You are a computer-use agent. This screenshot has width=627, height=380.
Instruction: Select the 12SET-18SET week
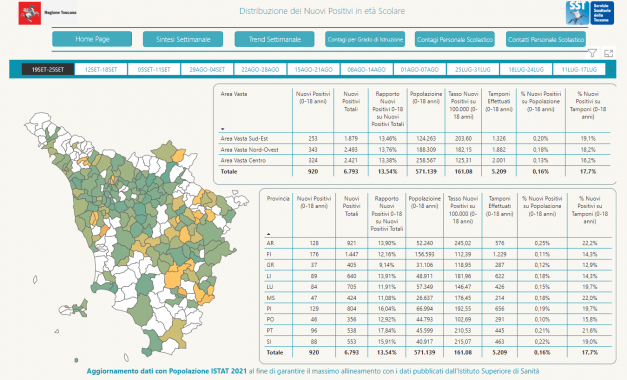tap(101, 69)
